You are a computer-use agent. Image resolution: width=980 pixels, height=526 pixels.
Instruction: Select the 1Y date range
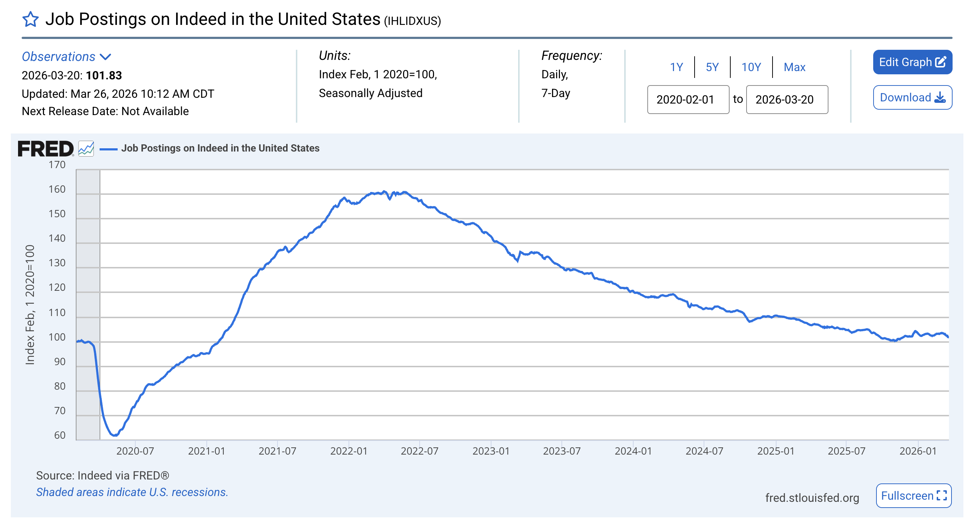[676, 67]
